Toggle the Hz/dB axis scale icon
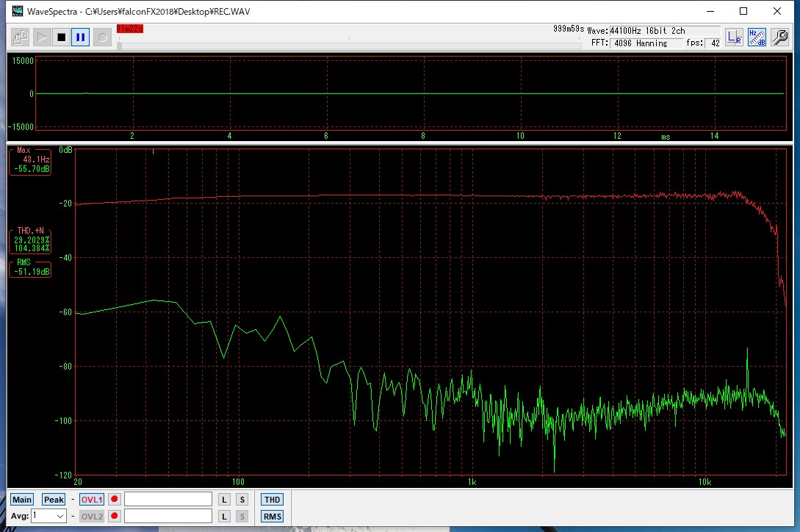This screenshot has height=532, width=800. click(757, 37)
